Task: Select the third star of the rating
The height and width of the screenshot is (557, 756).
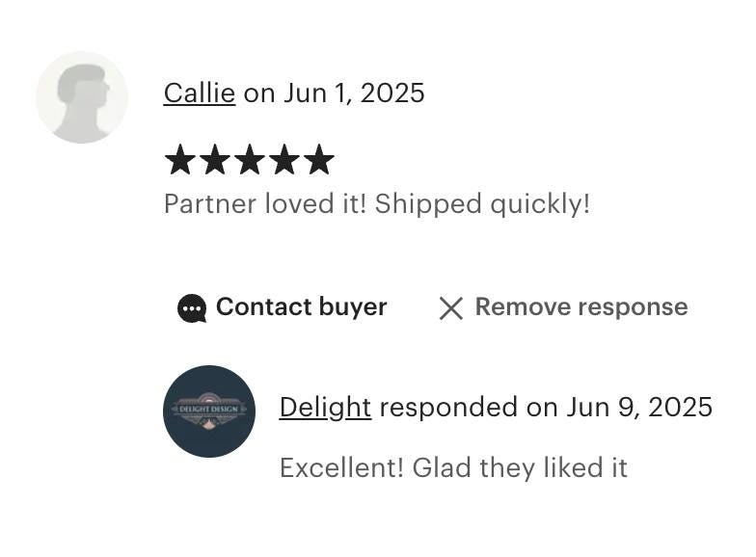Action: tap(250, 160)
